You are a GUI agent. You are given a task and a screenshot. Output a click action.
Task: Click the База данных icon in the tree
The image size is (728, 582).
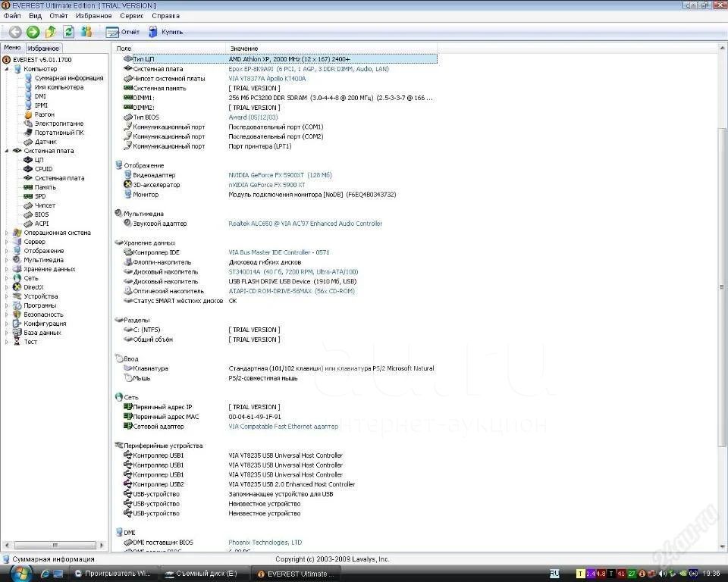pyautogui.click(x=17, y=333)
